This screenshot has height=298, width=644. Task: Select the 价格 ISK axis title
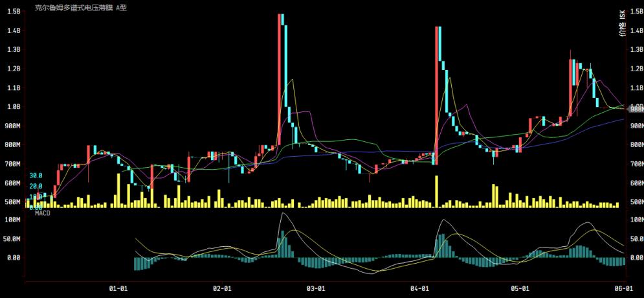(623, 23)
